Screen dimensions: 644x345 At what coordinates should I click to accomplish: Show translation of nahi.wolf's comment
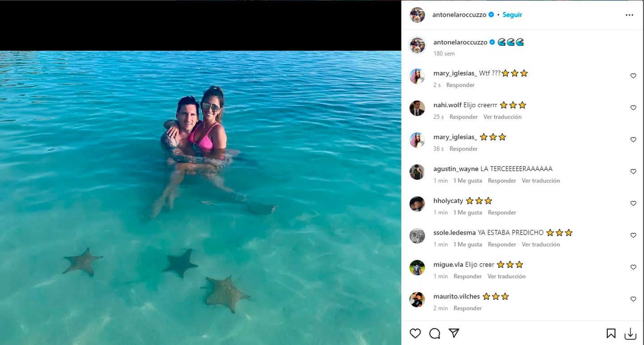tap(502, 117)
